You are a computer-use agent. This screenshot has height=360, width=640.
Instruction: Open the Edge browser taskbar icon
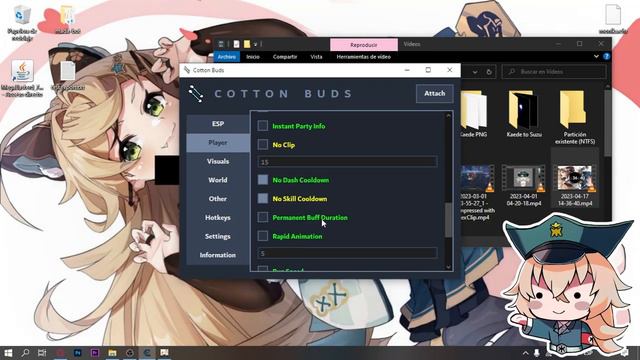tap(147, 353)
